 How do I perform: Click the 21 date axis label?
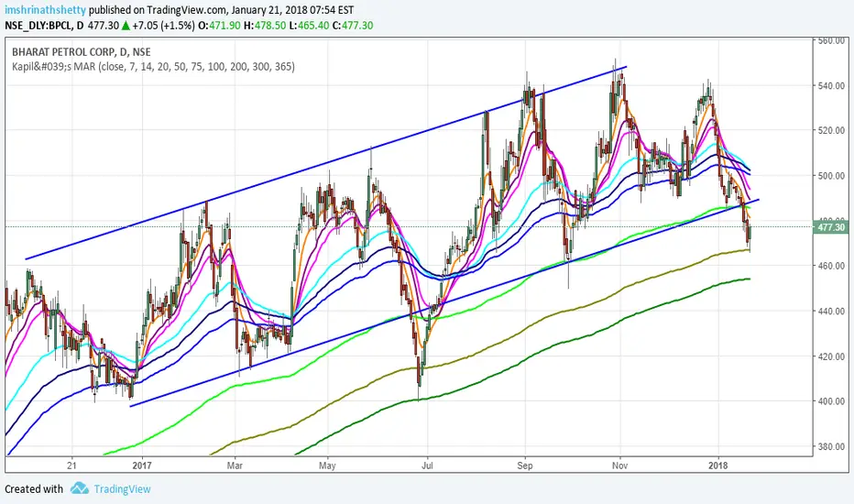71,466
